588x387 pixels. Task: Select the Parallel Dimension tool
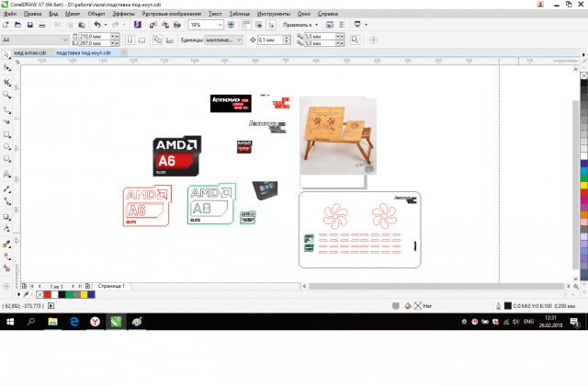(6, 189)
